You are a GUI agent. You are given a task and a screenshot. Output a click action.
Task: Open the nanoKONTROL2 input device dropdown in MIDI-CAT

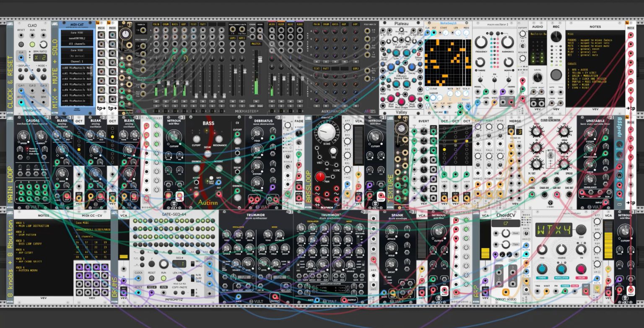(x=76, y=38)
